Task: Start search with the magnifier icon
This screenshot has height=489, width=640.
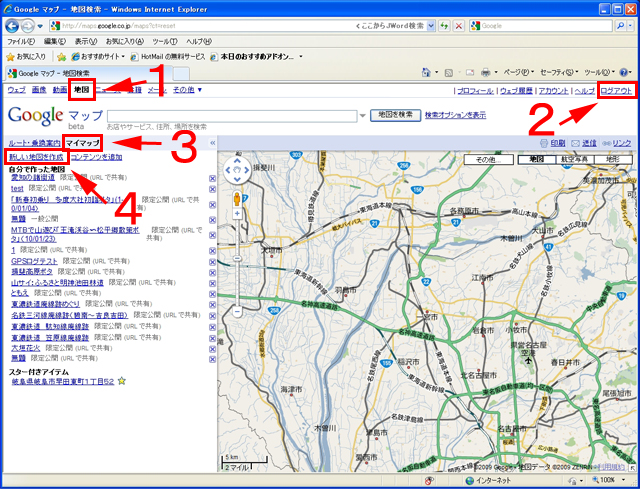Action: (620, 26)
